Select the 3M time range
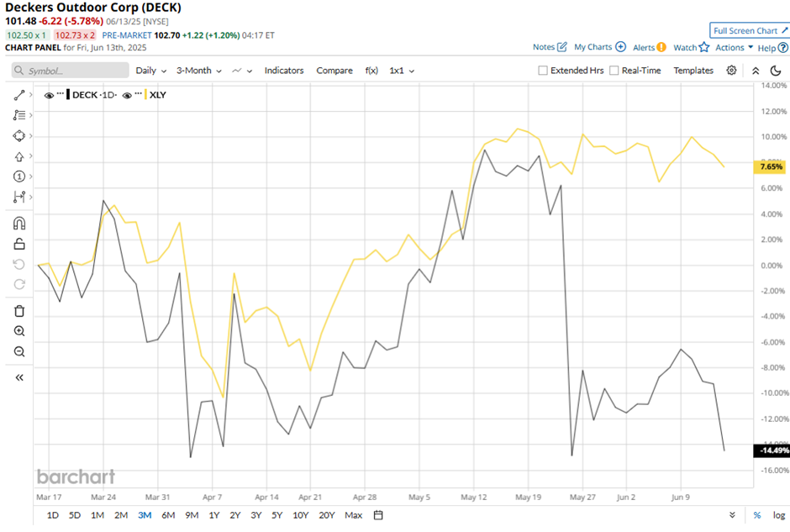 point(145,515)
